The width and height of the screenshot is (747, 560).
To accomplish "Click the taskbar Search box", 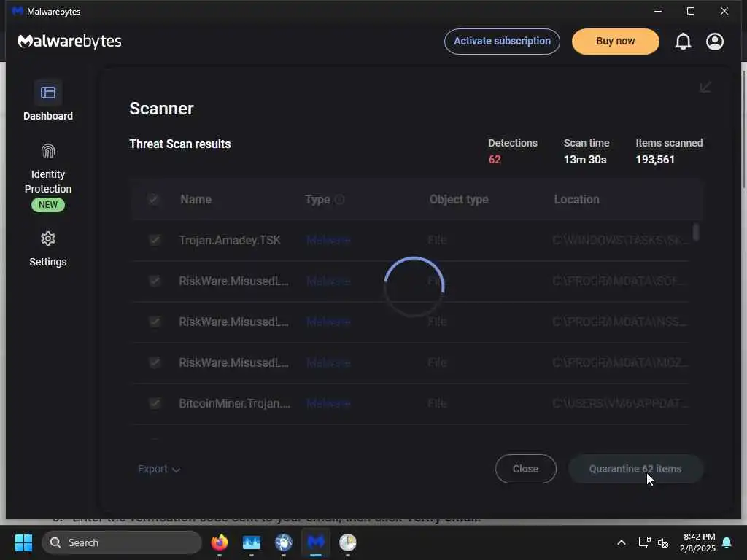I will 122,542.
